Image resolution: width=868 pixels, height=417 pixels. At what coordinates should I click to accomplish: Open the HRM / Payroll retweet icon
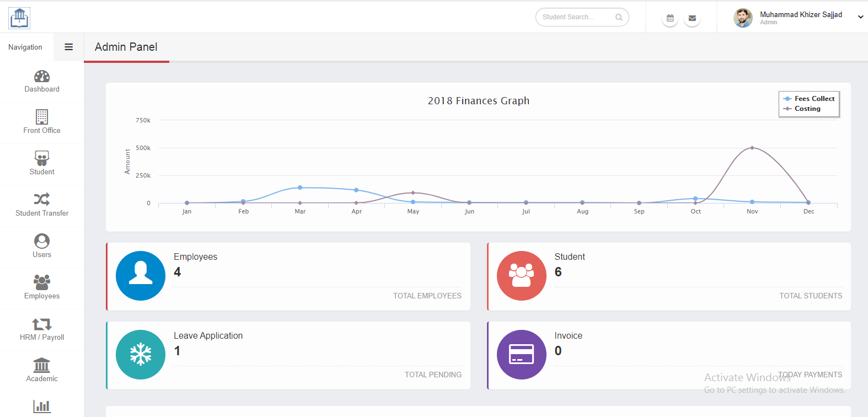click(42, 324)
